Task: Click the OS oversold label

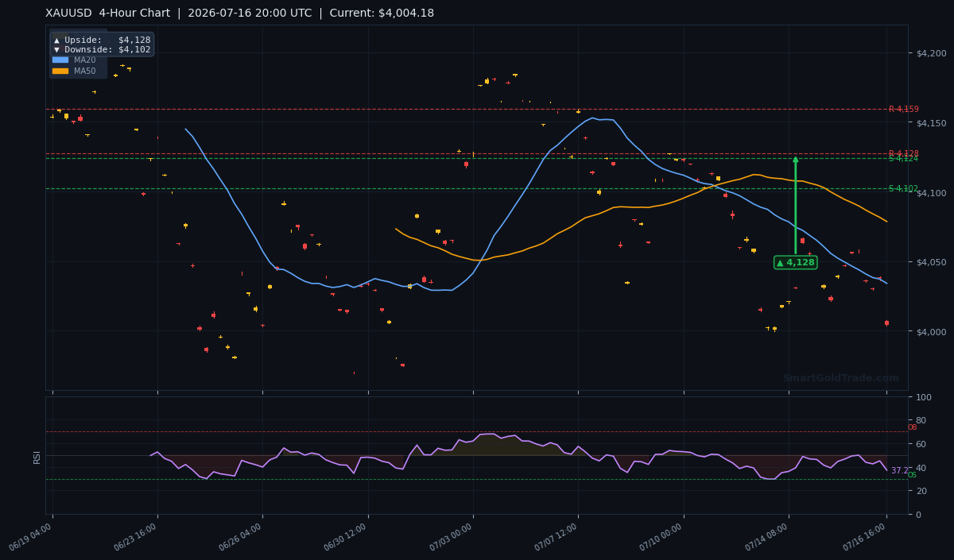Action: [912, 475]
